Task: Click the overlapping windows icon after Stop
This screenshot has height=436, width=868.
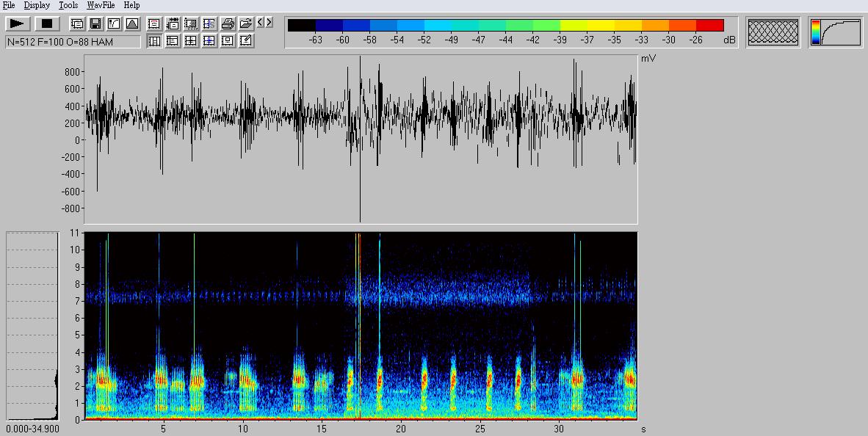Action: tap(77, 24)
